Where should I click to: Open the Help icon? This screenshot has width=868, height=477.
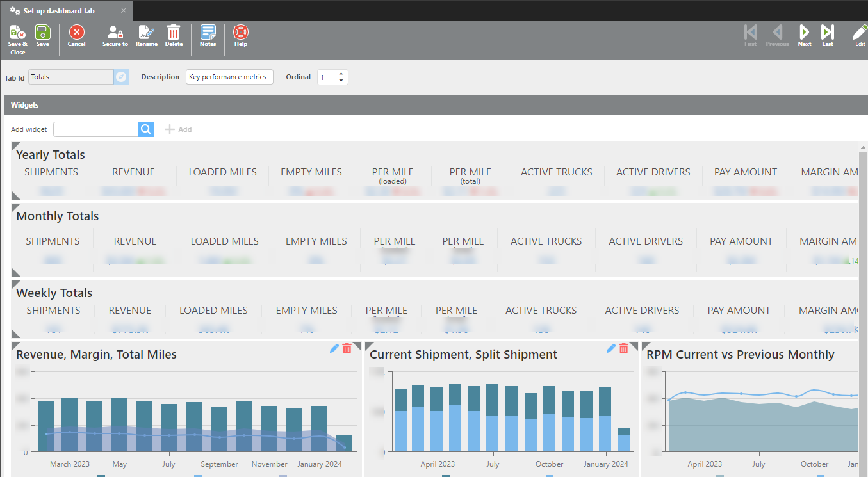pyautogui.click(x=241, y=33)
